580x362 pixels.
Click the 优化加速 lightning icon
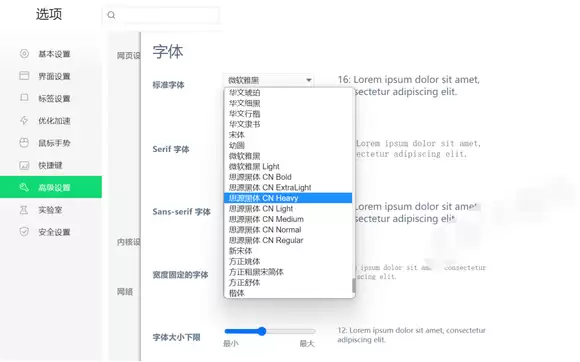point(24,120)
